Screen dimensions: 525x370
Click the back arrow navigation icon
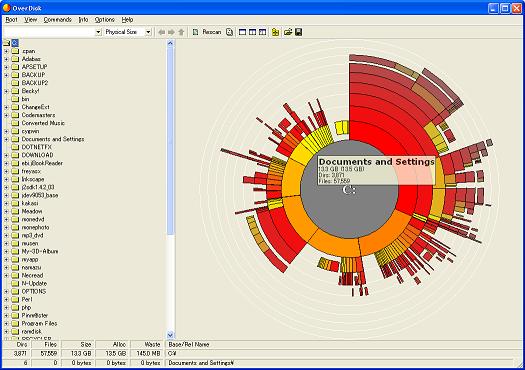pos(162,32)
